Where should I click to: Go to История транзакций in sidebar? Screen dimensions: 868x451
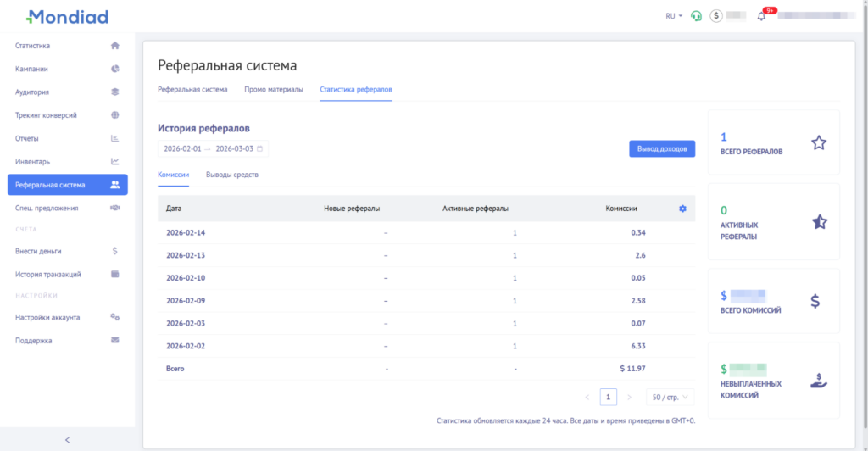tap(48, 274)
